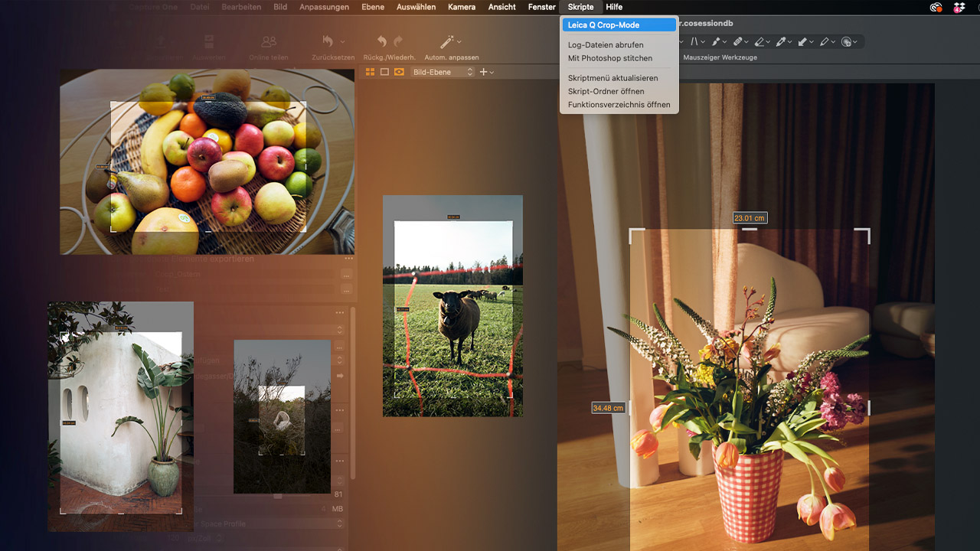Image resolution: width=980 pixels, height=551 pixels.
Task: Click Skript-Ordner öffnen entry
Action: (x=606, y=91)
